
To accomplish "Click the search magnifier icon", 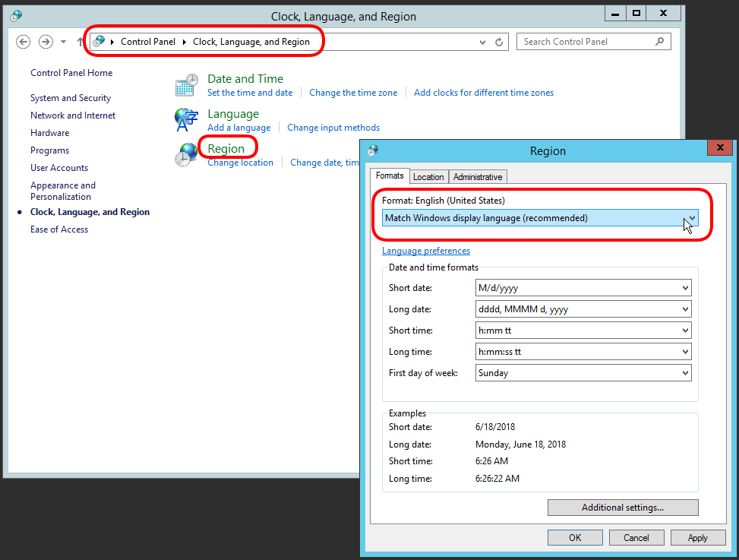I will 660,42.
